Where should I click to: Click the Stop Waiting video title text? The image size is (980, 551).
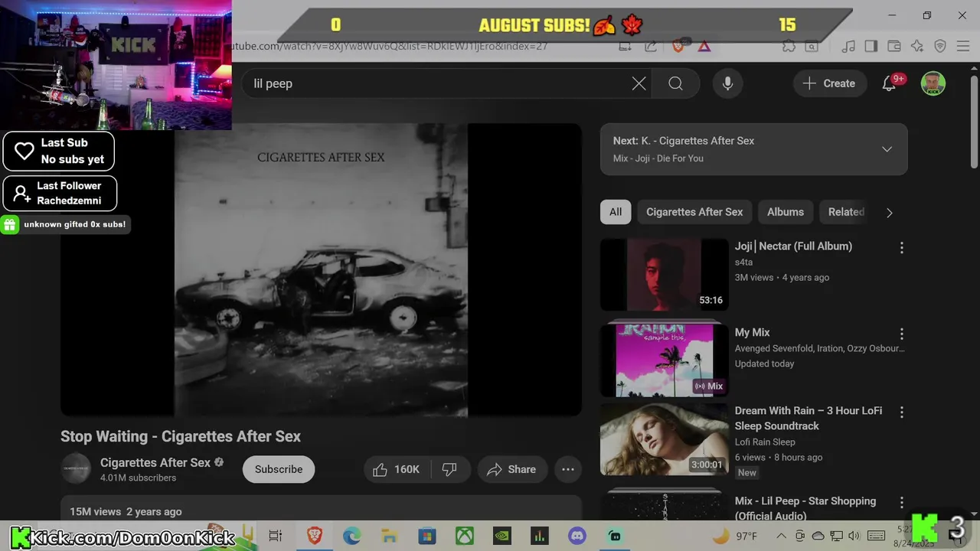point(181,436)
